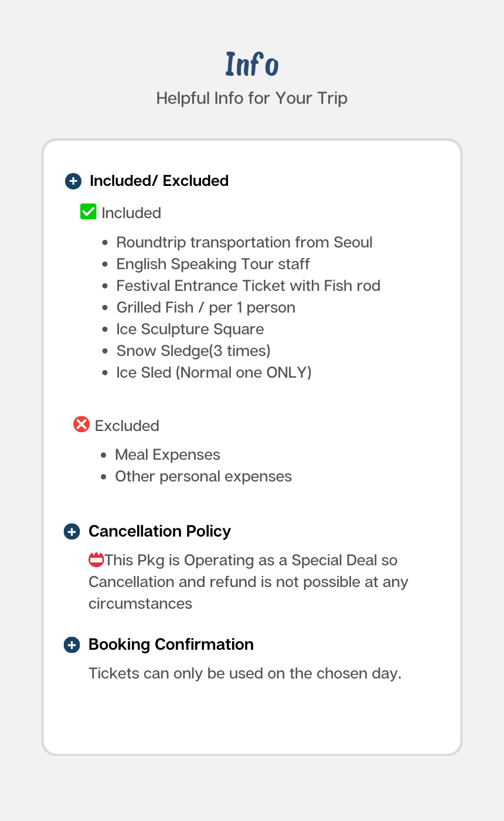Image resolution: width=504 pixels, height=821 pixels.
Task: Toggle the Booking Confirmation heading
Action: (x=171, y=644)
